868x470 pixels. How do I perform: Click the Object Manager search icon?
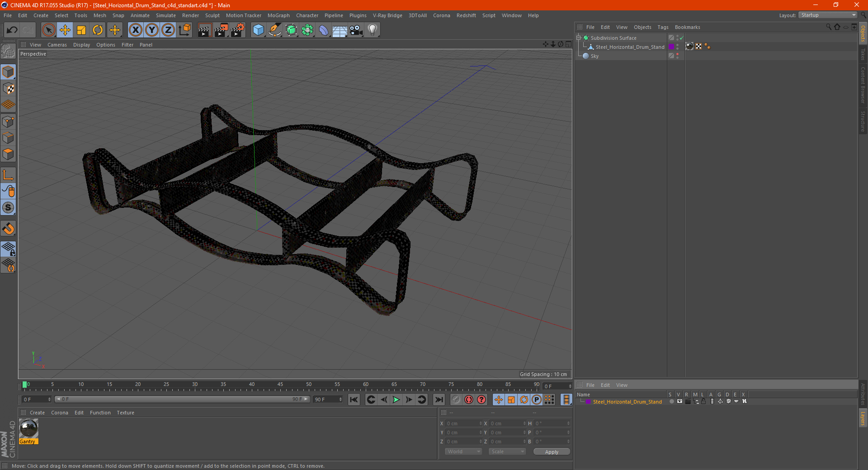829,27
